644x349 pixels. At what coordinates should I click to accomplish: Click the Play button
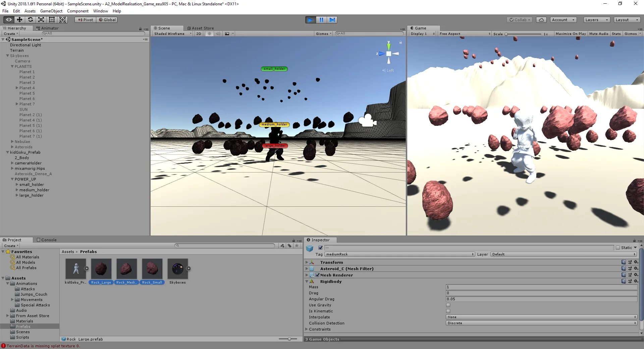pos(310,20)
